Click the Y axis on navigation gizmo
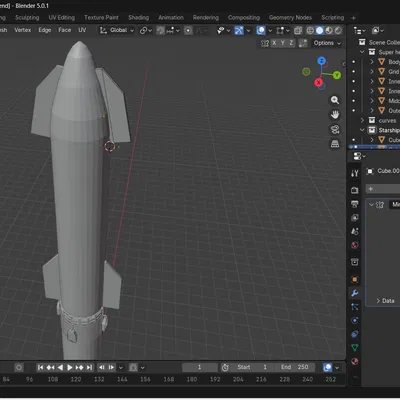Image resolution: width=400 pixels, height=400 pixels. pyautogui.click(x=337, y=75)
